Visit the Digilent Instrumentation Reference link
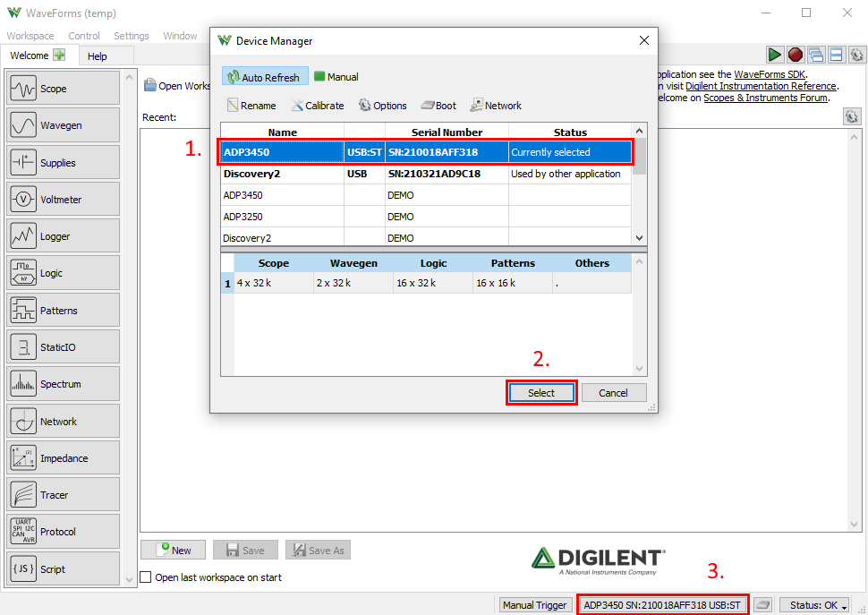This screenshot has height=615, width=868. [761, 86]
